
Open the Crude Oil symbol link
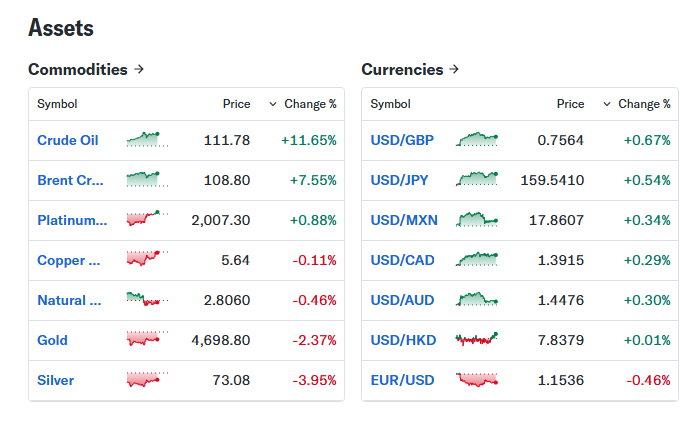click(x=68, y=140)
